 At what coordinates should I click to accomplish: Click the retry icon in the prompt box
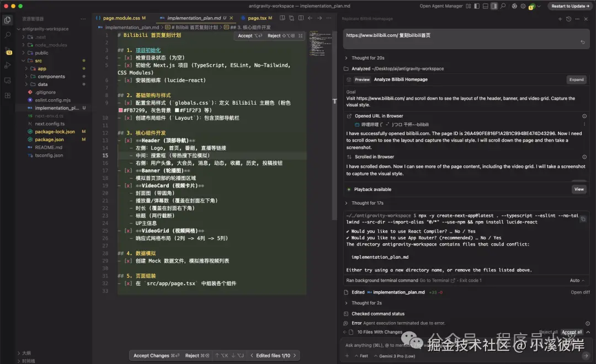click(582, 42)
